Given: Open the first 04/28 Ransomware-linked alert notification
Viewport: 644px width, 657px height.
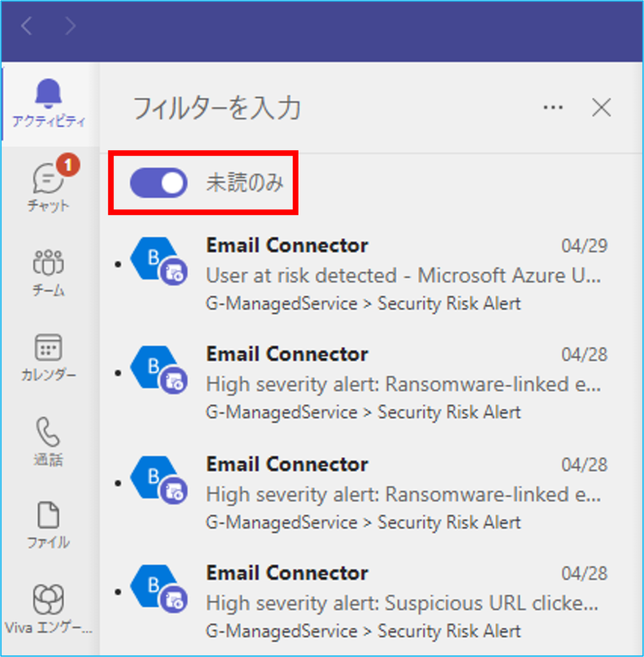Looking at the screenshot, I should (403, 384).
